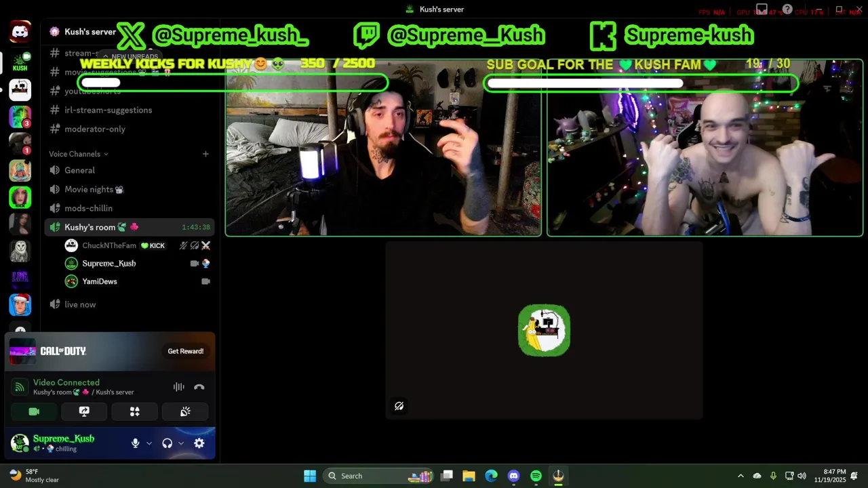Open Discord from the taskbar
The image size is (868, 488).
[x=513, y=476]
